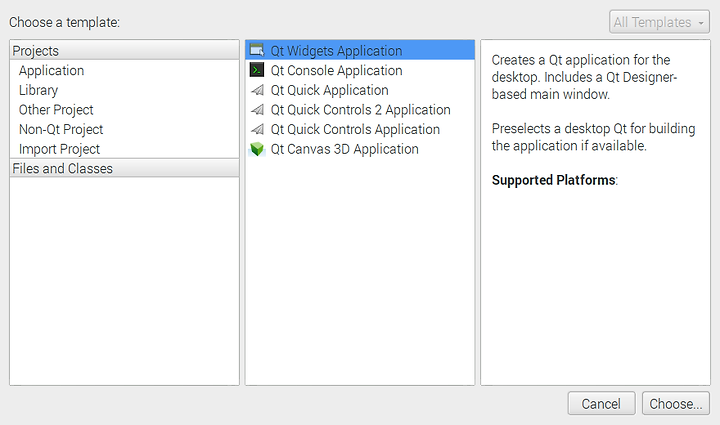This screenshot has height=425, width=720.
Task: Click the Qt Quick Application paper-plane icon
Action: 257,90
